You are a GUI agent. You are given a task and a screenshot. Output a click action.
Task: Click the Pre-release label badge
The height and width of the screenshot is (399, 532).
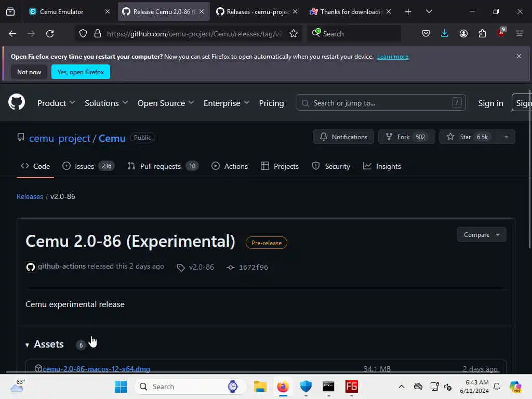pos(267,243)
